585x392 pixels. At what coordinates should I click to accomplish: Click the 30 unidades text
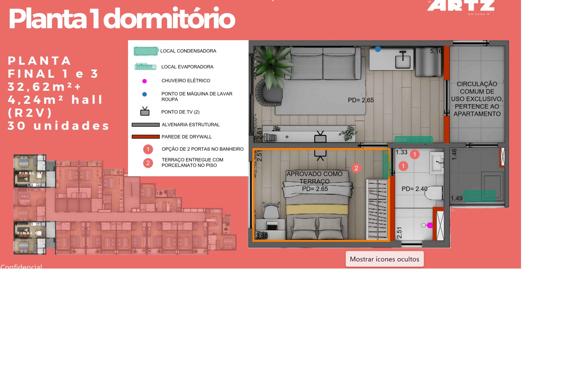coord(58,126)
